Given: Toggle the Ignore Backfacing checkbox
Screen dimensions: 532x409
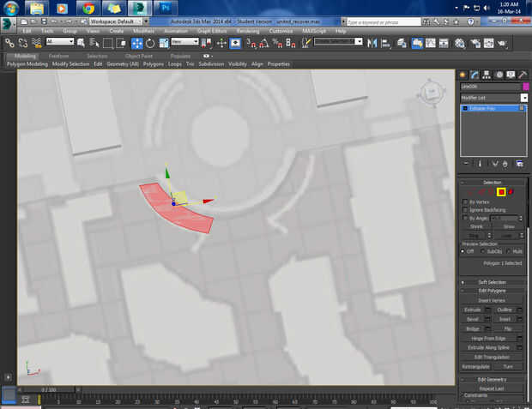Looking at the screenshot, I should 464,210.
